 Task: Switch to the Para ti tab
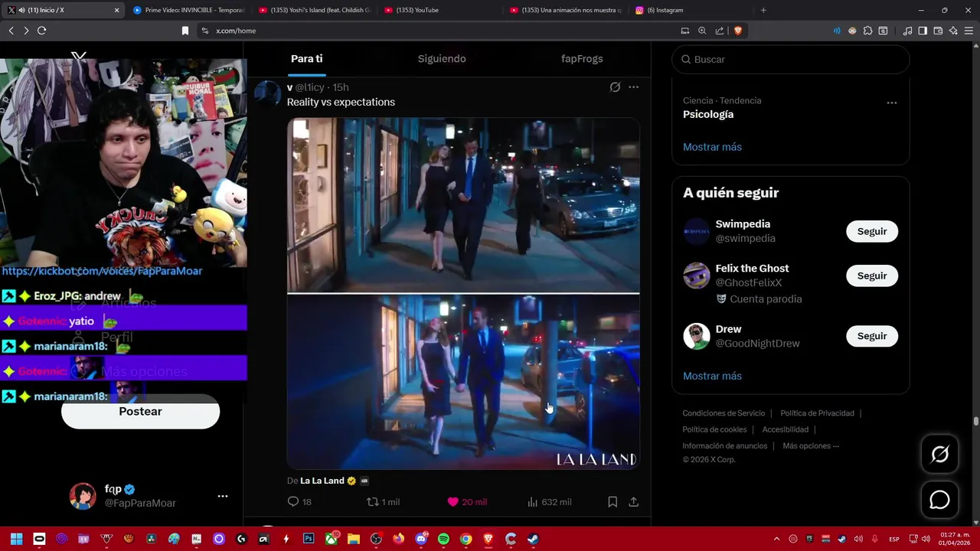pyautogui.click(x=306, y=59)
